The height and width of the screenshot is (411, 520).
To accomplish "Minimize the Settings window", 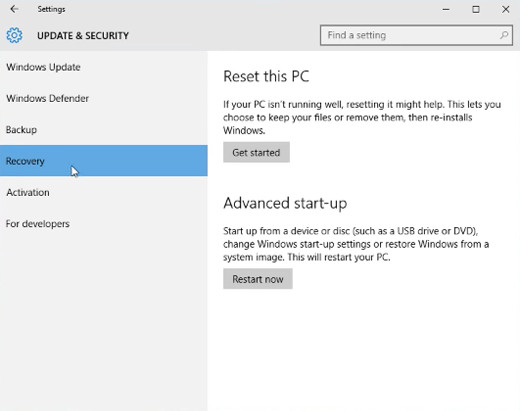I will click(x=446, y=9).
